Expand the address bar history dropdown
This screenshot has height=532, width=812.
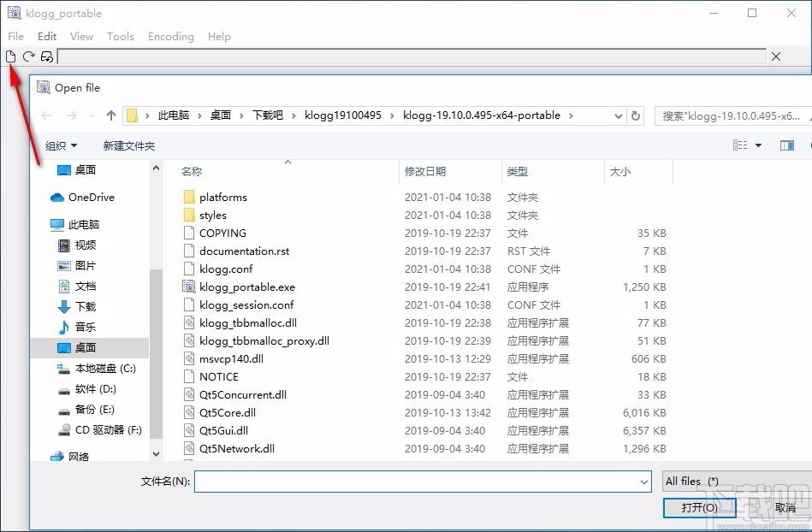pos(618,116)
